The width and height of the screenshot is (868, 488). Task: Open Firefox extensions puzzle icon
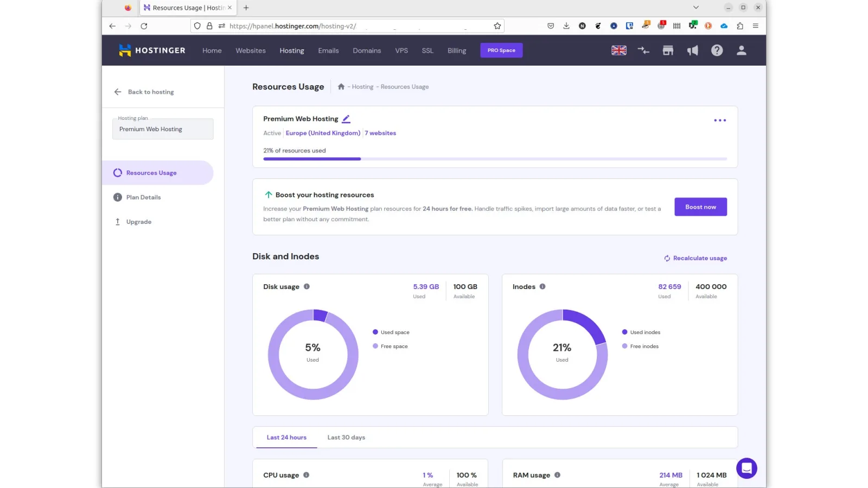pyautogui.click(x=740, y=26)
